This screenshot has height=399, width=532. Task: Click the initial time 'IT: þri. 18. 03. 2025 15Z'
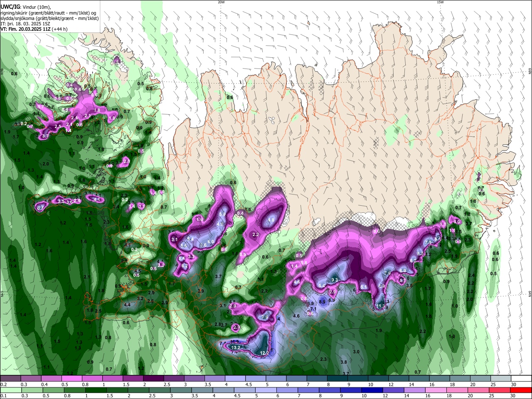[26, 24]
